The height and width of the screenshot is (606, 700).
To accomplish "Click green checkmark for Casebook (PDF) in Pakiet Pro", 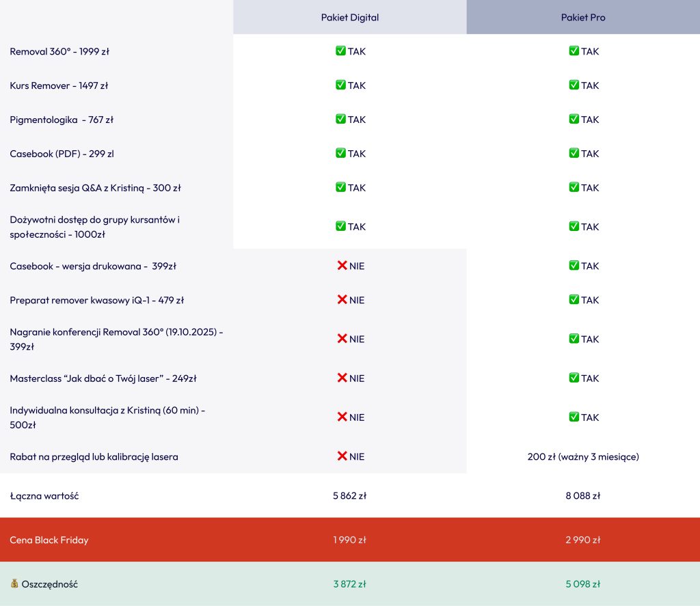I will click(x=574, y=154).
